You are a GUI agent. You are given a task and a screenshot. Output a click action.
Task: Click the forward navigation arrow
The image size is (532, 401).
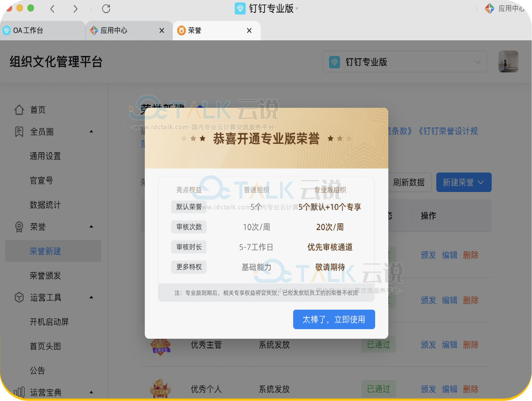[75, 9]
